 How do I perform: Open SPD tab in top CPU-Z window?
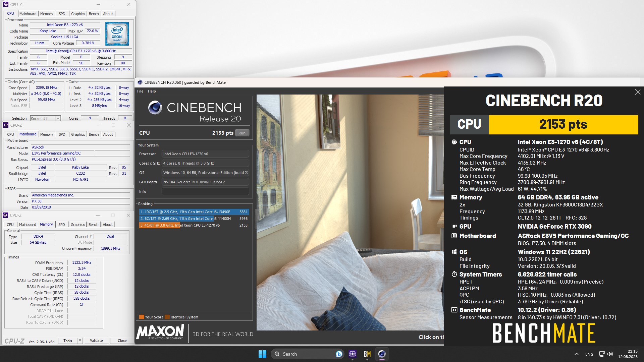62,14
